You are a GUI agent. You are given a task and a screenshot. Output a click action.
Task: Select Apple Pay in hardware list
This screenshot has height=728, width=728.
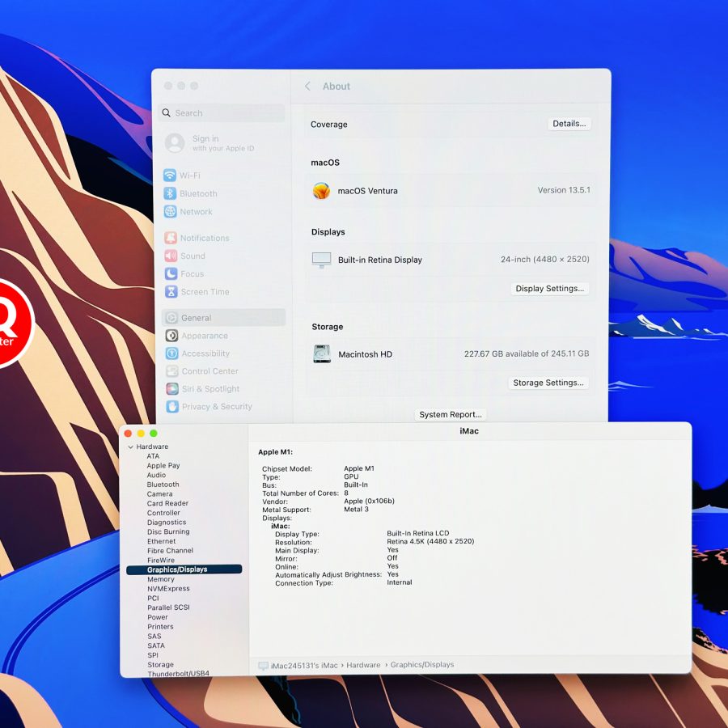(x=163, y=465)
